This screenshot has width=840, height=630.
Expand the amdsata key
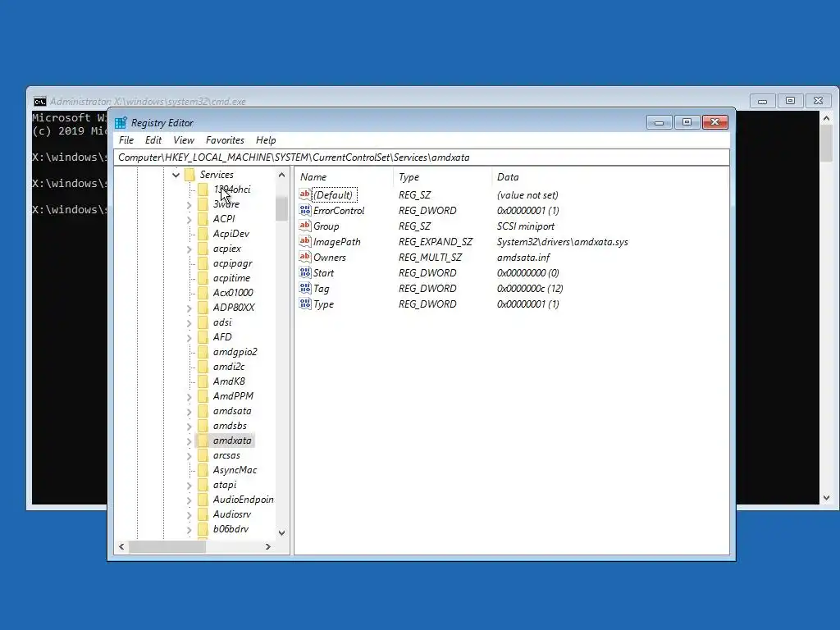coord(189,412)
